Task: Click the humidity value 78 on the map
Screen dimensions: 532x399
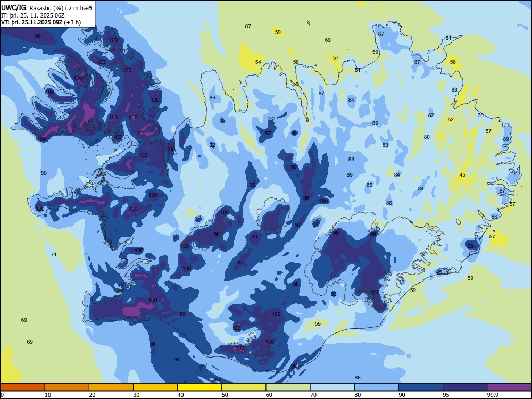Action: pos(480,115)
